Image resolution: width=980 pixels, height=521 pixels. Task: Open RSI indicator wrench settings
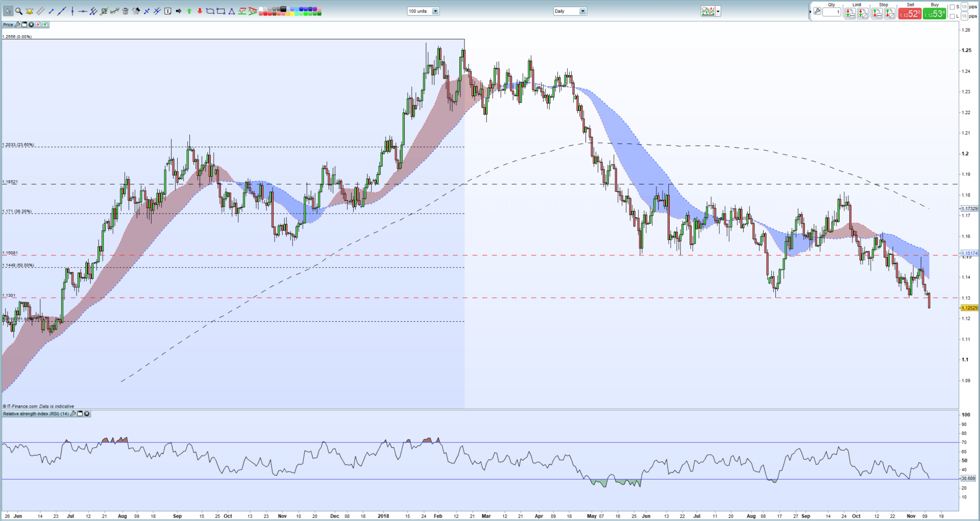click(x=73, y=414)
